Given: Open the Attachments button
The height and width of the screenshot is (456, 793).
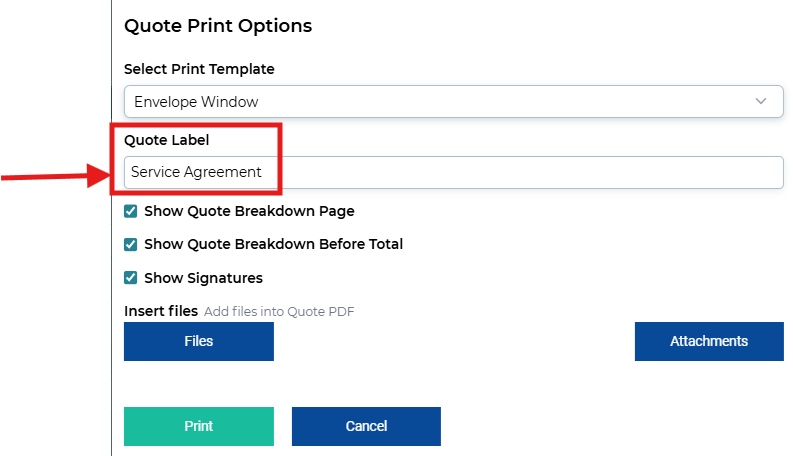Looking at the screenshot, I should [x=709, y=341].
